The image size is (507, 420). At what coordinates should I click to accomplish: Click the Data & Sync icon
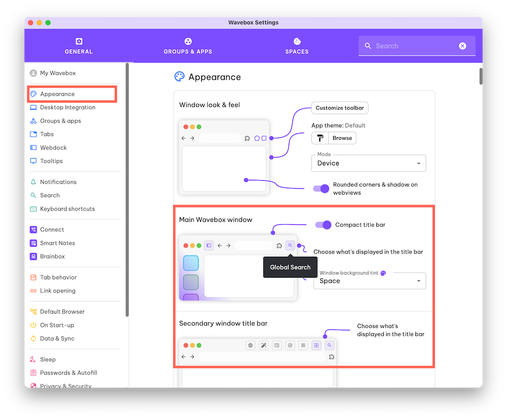[33, 339]
